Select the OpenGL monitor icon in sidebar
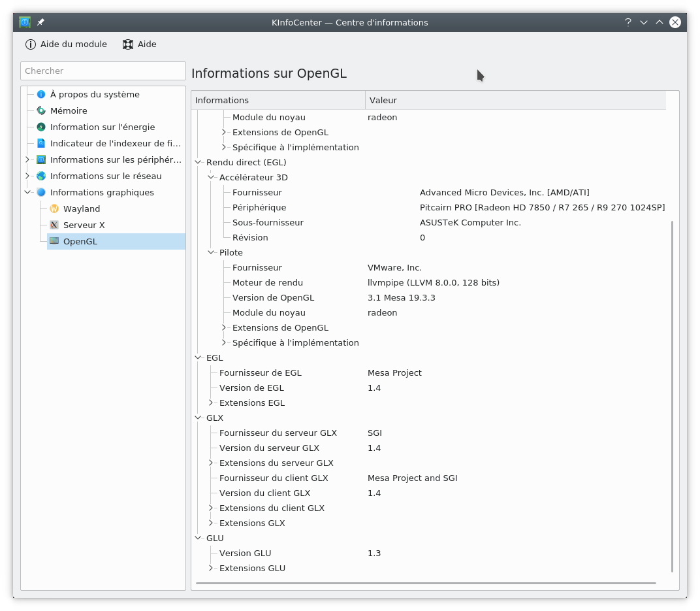The image size is (700, 611). click(x=54, y=241)
